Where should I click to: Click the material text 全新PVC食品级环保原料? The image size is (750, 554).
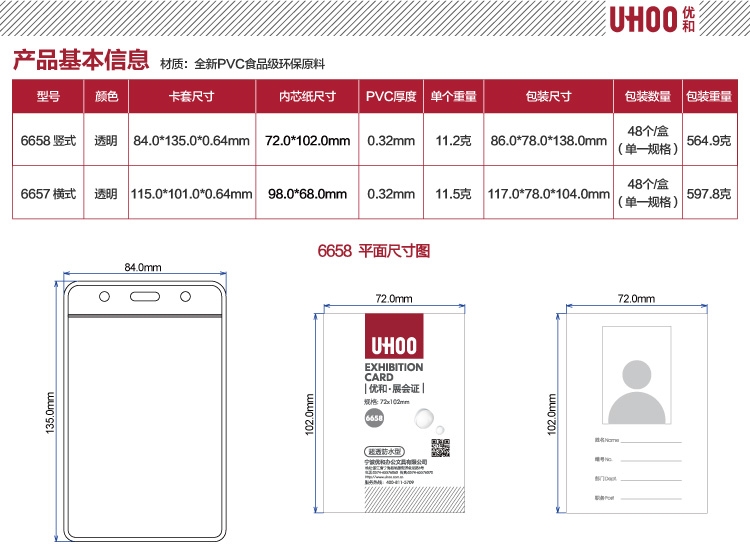click(259, 64)
